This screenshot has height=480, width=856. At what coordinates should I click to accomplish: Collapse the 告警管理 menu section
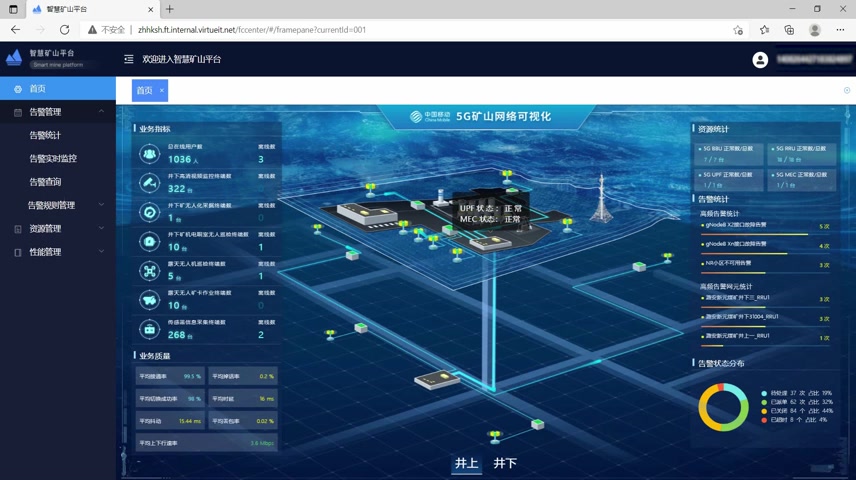tap(101, 112)
